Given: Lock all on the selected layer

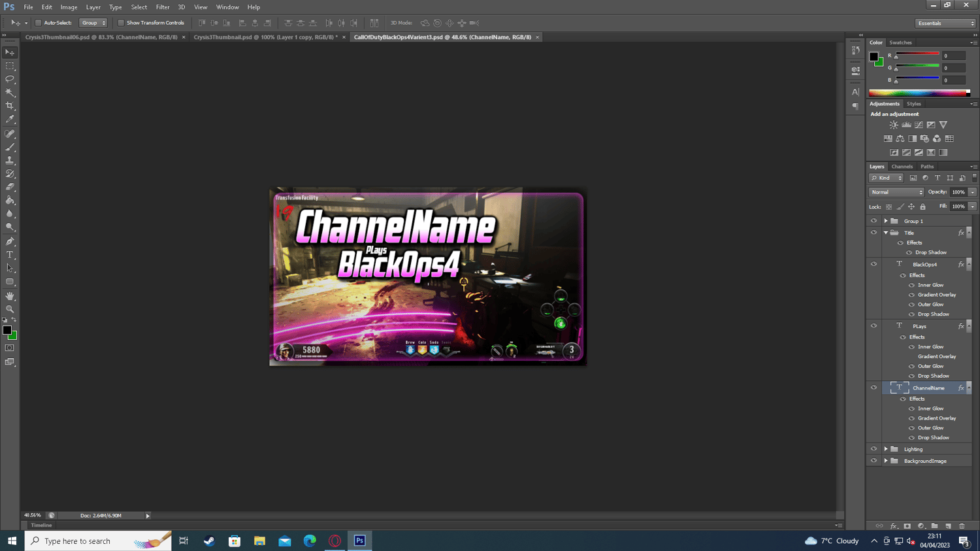Looking at the screenshot, I should click(923, 207).
